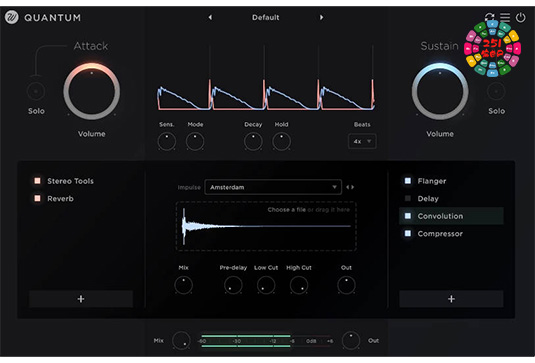
Task: Click the Attack Volume knob
Action: tap(91, 91)
